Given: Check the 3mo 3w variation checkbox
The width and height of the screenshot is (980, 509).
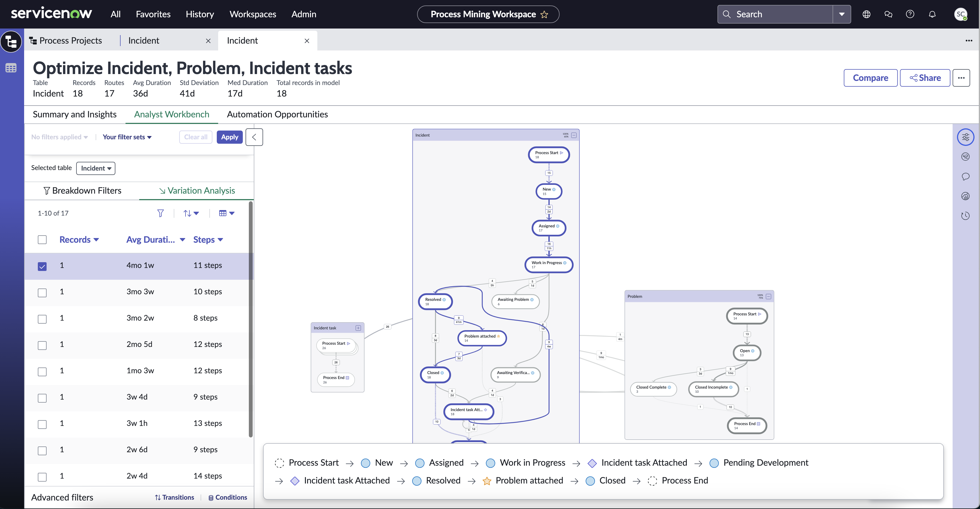Looking at the screenshot, I should click(42, 292).
